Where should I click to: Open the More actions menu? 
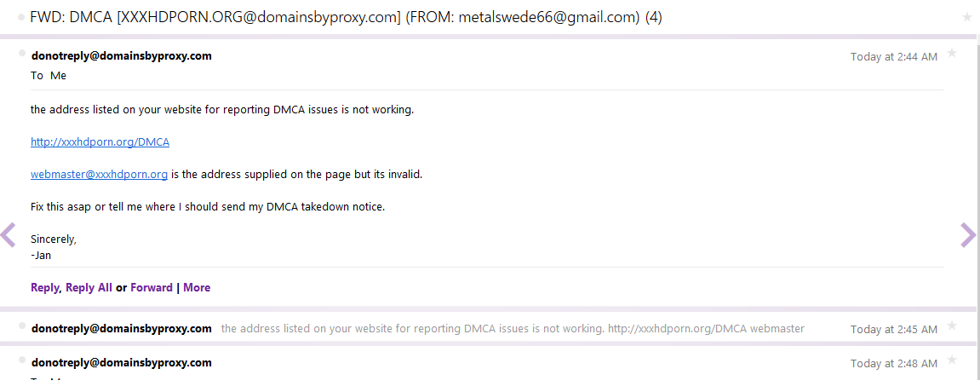pyautogui.click(x=197, y=288)
